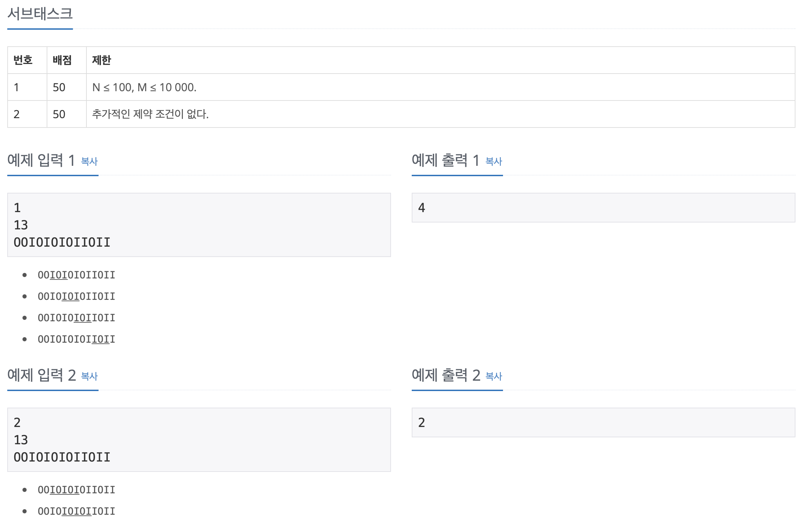This screenshot has height=532, width=811.
Task: Click the sample input 1 code box
Action: tap(199, 225)
